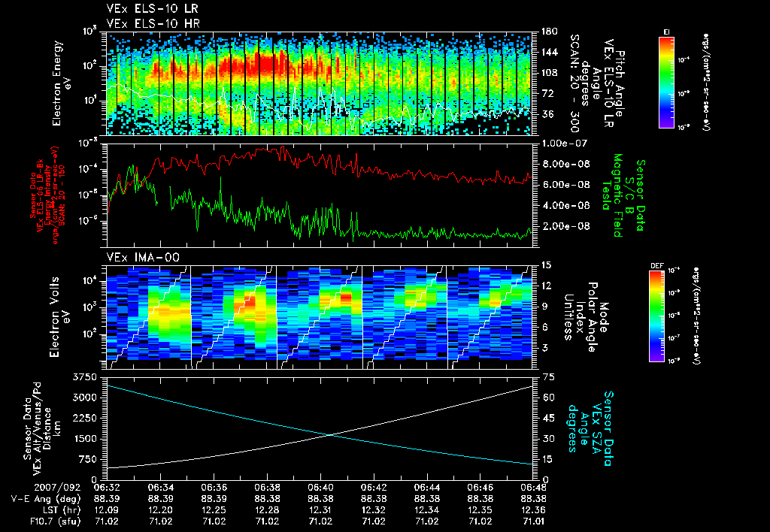This screenshot has height=532, width=770.
Task: Select the 'VEx ELS-10 HR' plot title
Action: click(153, 23)
